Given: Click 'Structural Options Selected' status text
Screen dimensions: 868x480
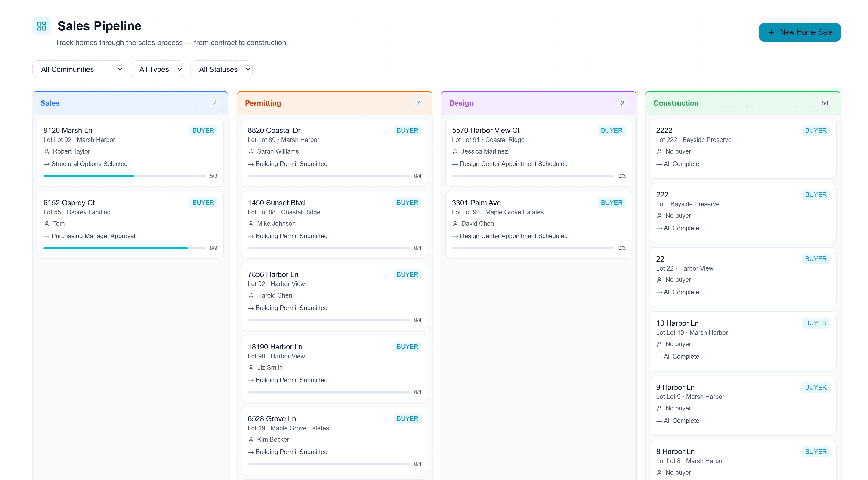Looking at the screenshot, I should [x=89, y=164].
